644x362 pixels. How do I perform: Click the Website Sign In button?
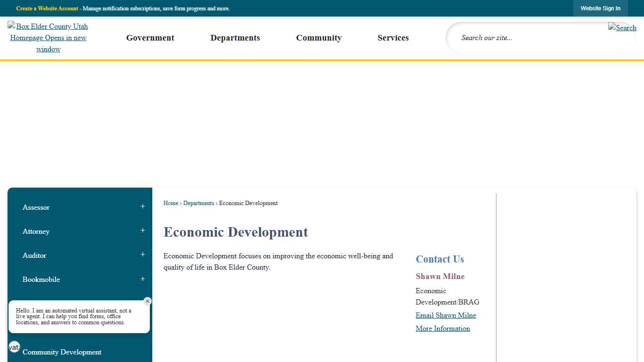point(600,8)
